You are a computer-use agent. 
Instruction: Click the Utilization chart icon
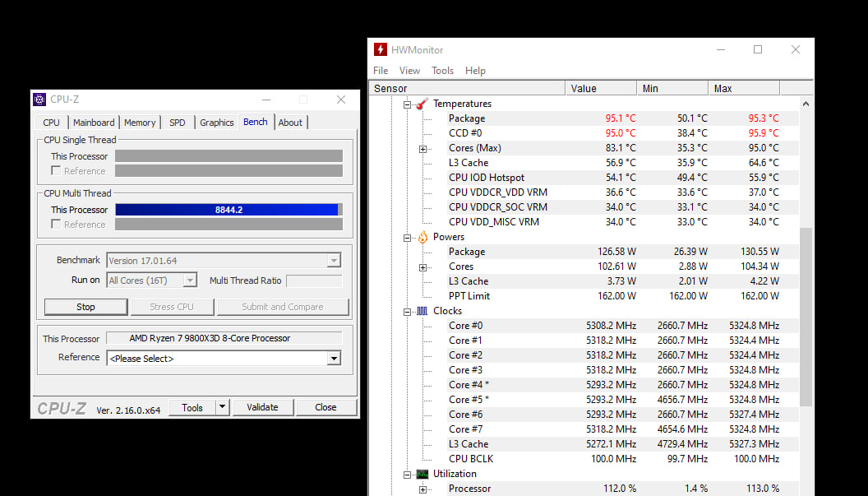422,474
